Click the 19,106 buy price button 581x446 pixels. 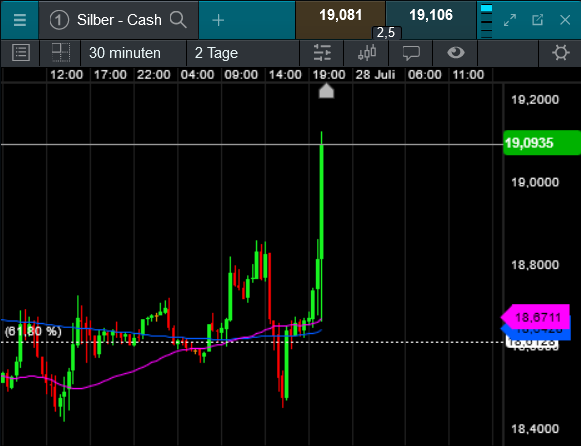(431, 20)
